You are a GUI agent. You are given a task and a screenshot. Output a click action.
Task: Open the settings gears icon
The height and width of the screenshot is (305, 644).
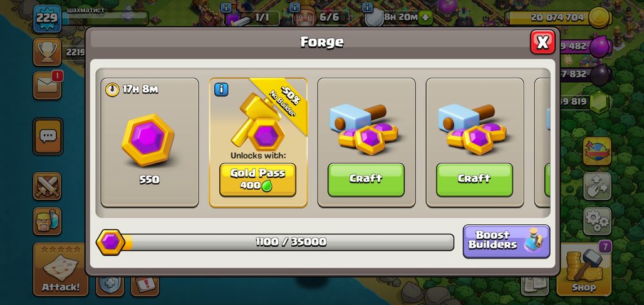click(597, 221)
